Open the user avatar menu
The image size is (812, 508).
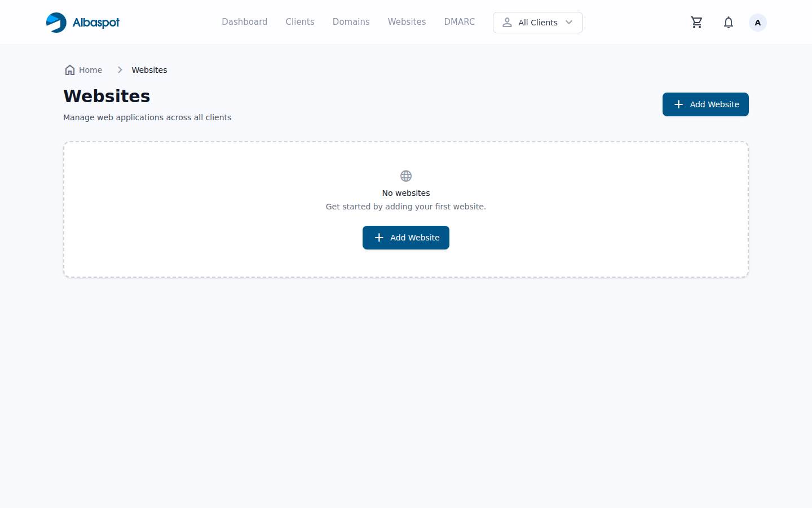point(757,23)
